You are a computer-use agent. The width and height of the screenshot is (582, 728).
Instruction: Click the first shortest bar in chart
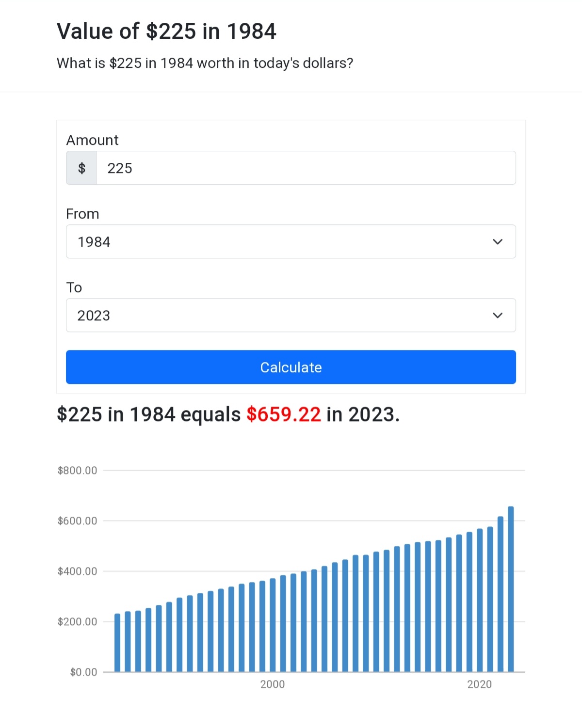pyautogui.click(x=117, y=643)
